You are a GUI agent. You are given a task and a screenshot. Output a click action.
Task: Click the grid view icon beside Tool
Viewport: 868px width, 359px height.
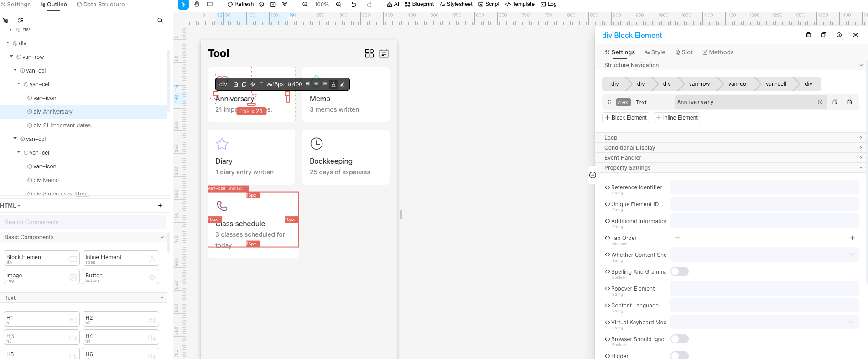[369, 53]
